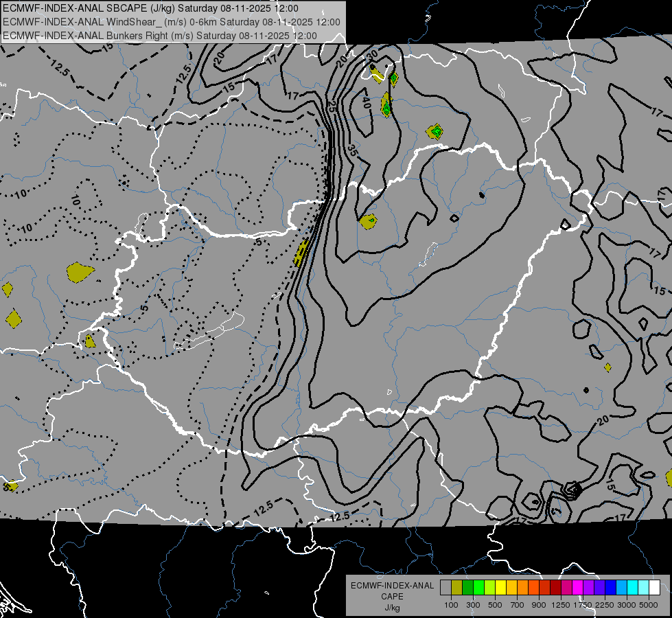Select legend value 5000
This screenshot has height=618, width=672.
pos(649,605)
